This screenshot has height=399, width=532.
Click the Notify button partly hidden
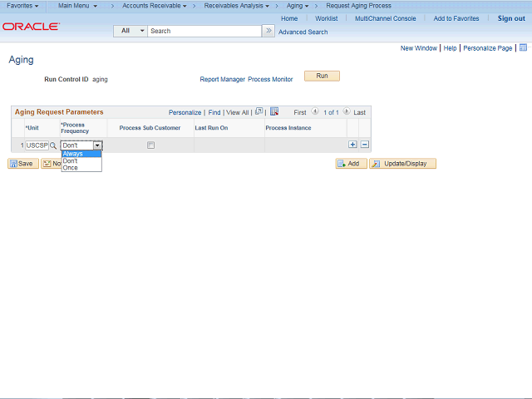coord(52,164)
